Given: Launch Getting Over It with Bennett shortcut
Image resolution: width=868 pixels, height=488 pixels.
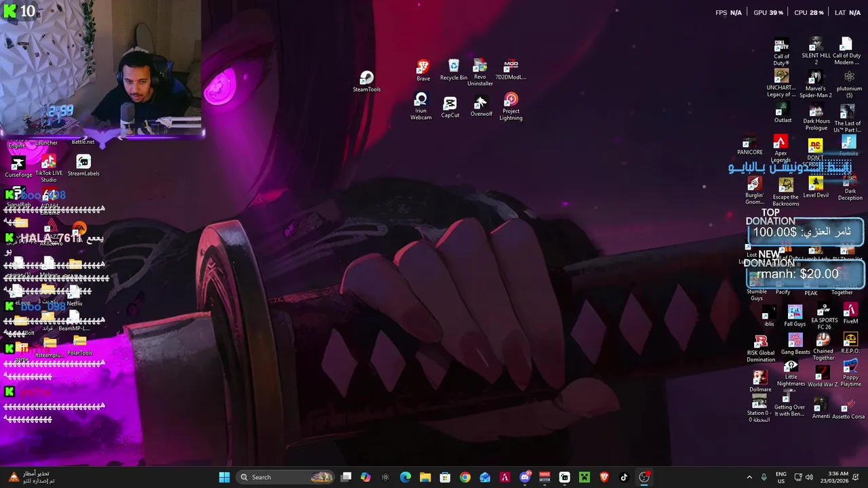Looking at the screenshot, I should point(789,403).
